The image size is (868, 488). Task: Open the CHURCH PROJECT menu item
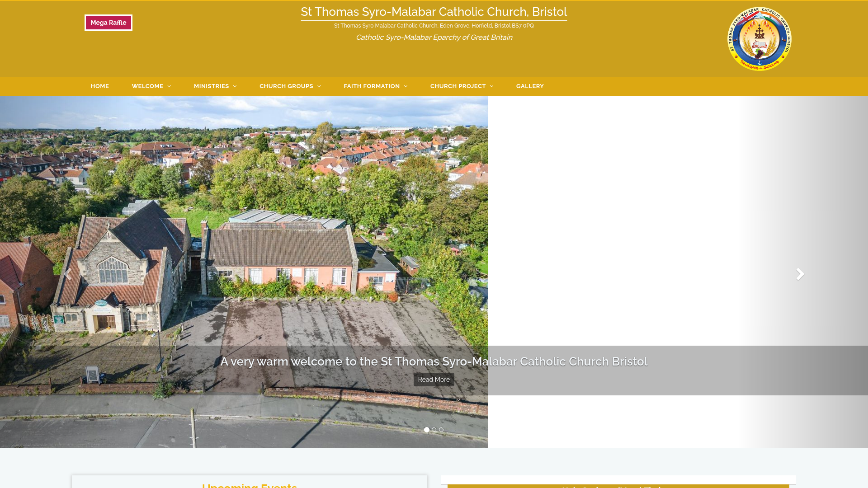[458, 86]
